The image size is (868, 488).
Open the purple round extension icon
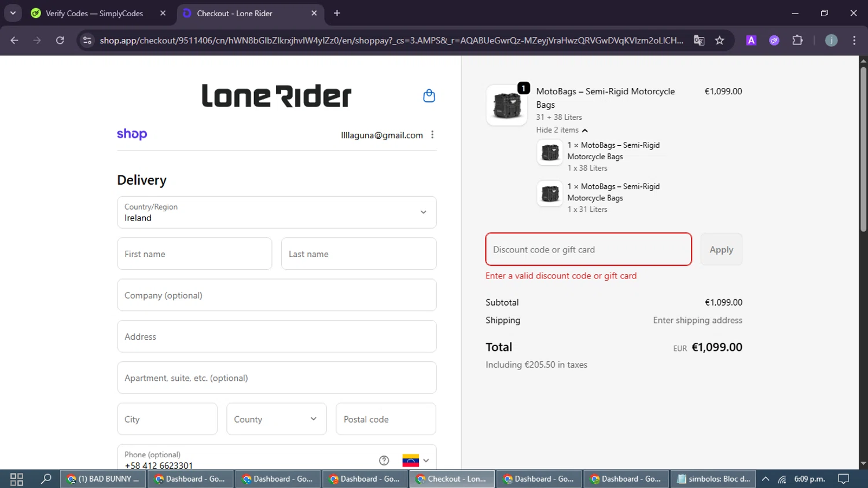(x=774, y=41)
